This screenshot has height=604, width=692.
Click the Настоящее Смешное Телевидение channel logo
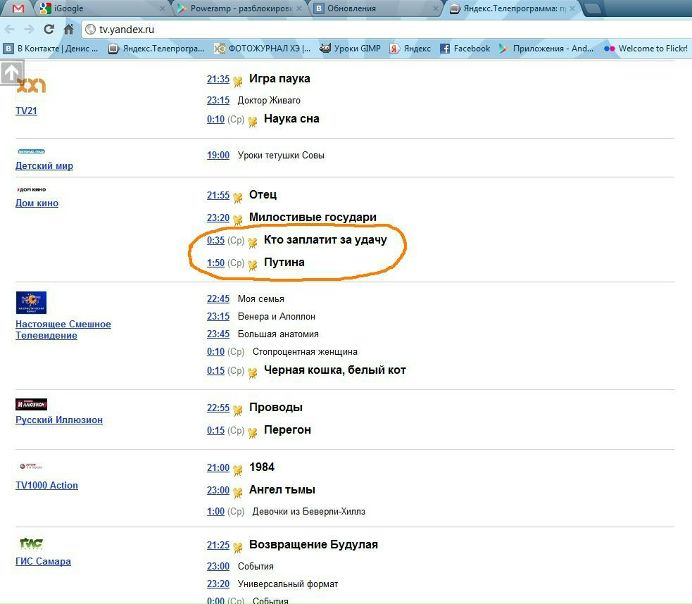pos(31,302)
